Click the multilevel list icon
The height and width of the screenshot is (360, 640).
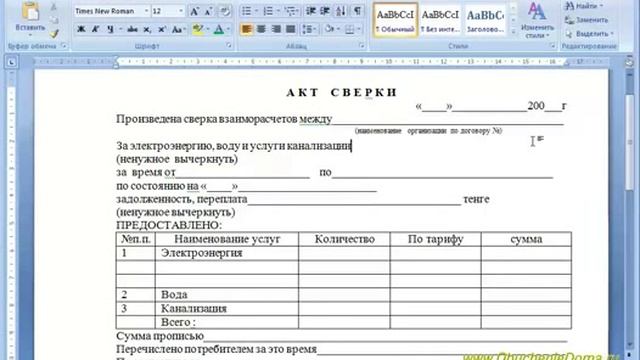click(x=290, y=11)
